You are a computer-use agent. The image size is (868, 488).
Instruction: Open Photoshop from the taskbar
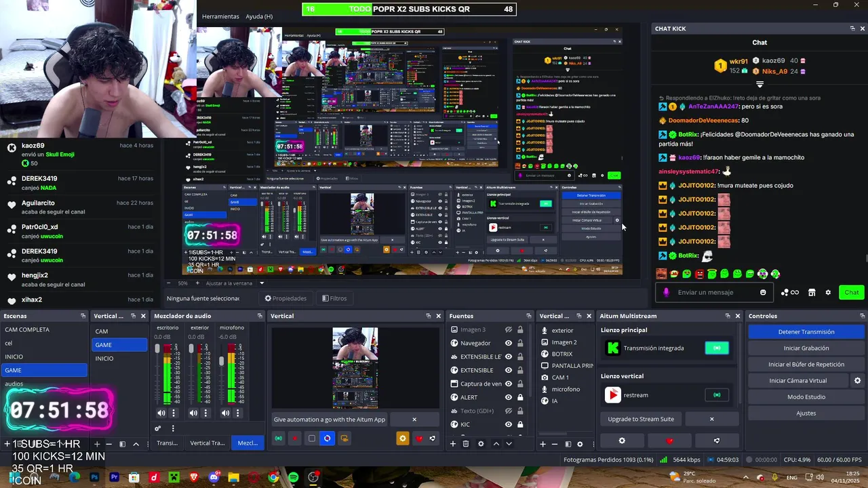[x=94, y=477]
